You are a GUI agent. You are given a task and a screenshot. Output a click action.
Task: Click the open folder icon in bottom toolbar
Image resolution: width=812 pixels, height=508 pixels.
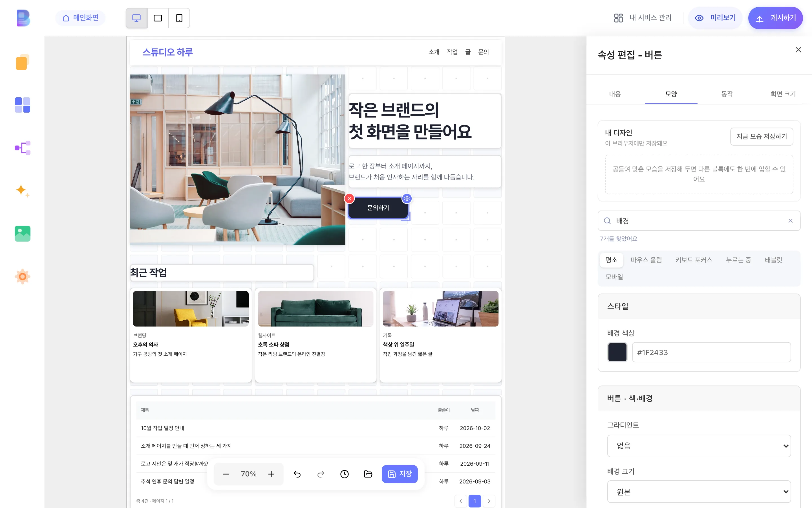[368, 474]
